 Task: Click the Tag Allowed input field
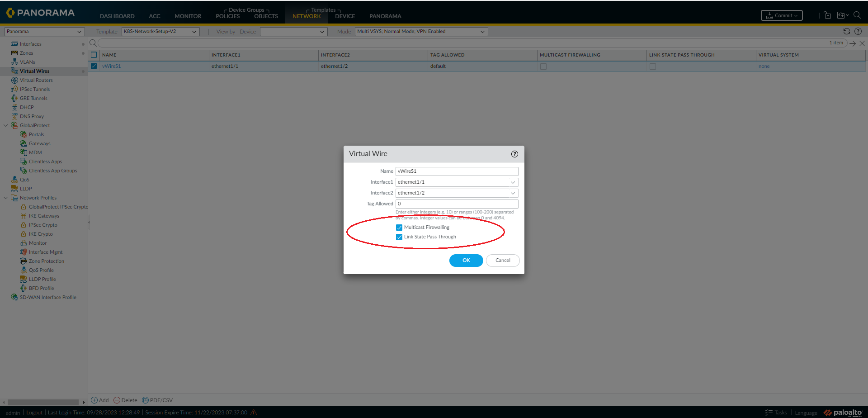point(457,204)
